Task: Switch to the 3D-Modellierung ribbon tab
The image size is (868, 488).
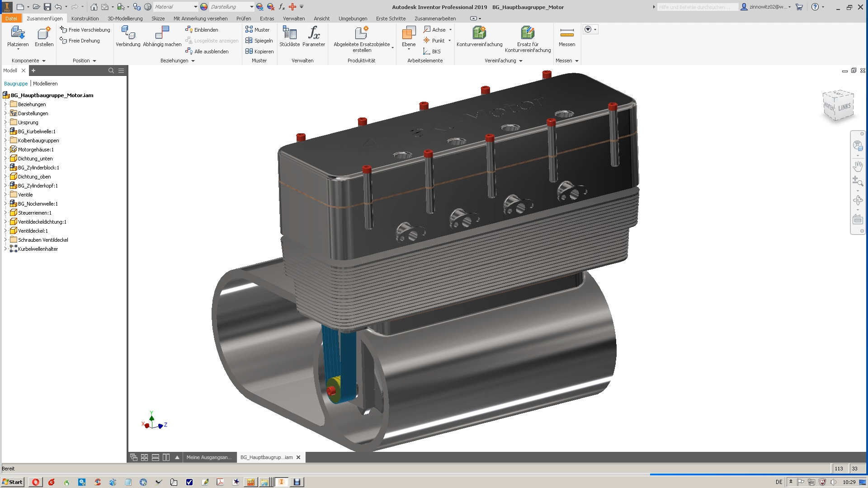Action: click(125, 19)
